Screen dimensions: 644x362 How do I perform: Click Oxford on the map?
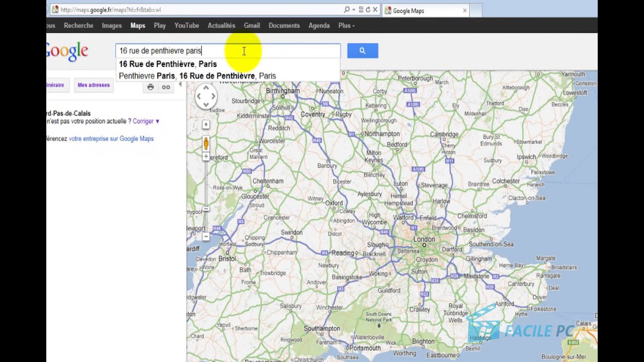coord(334,203)
